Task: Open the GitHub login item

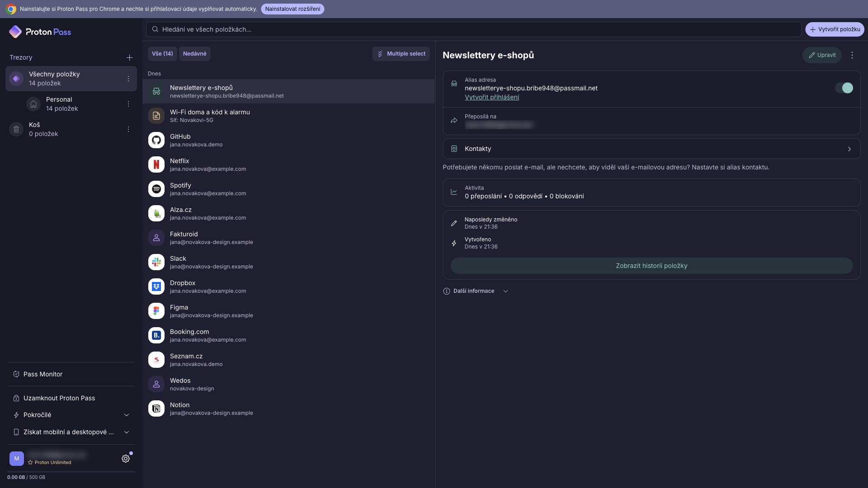Action: pyautogui.click(x=288, y=140)
